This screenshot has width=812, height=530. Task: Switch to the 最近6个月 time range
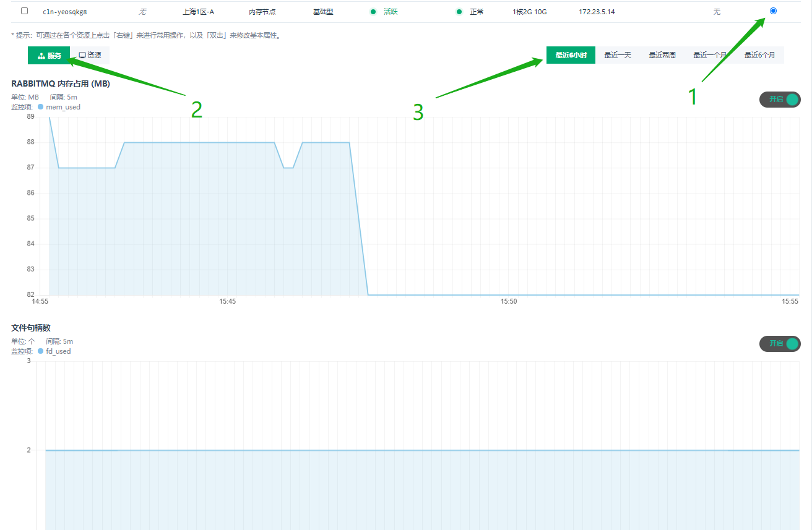(759, 55)
